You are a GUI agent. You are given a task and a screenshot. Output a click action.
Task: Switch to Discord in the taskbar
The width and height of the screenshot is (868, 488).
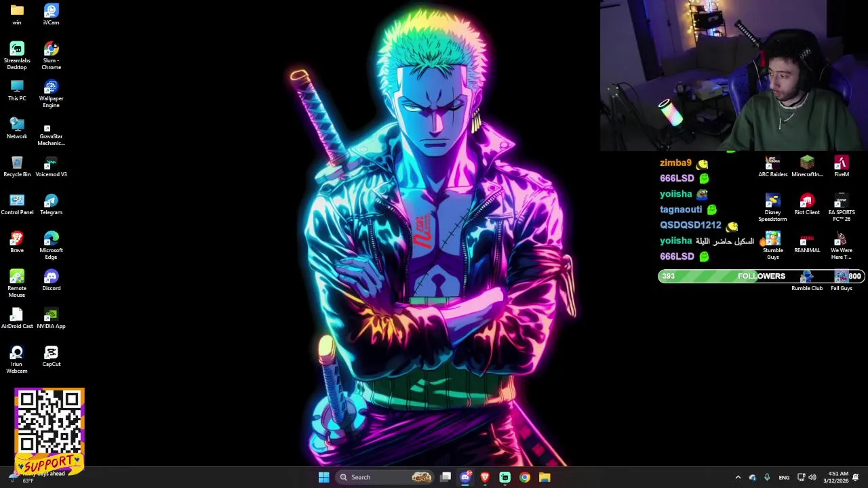(465, 477)
